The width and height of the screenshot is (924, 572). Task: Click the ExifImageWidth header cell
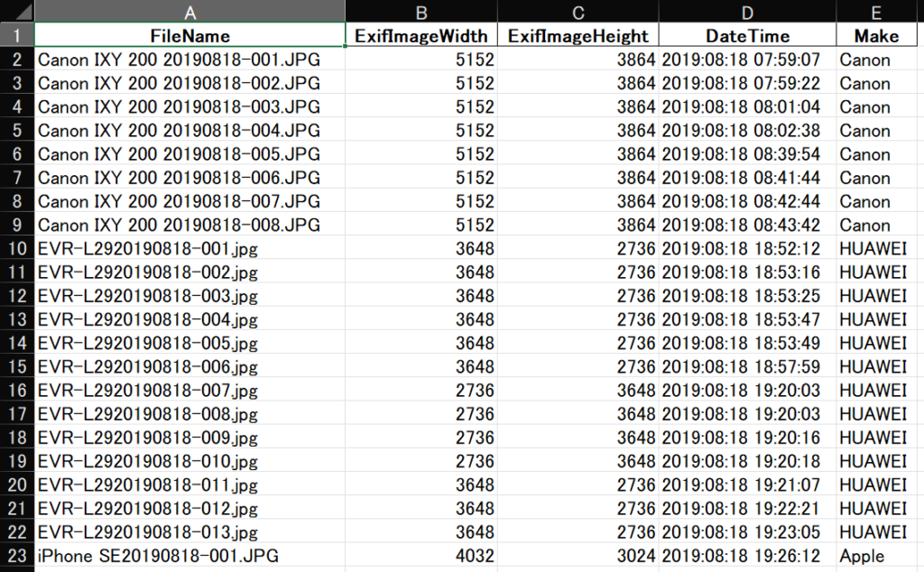(421, 36)
